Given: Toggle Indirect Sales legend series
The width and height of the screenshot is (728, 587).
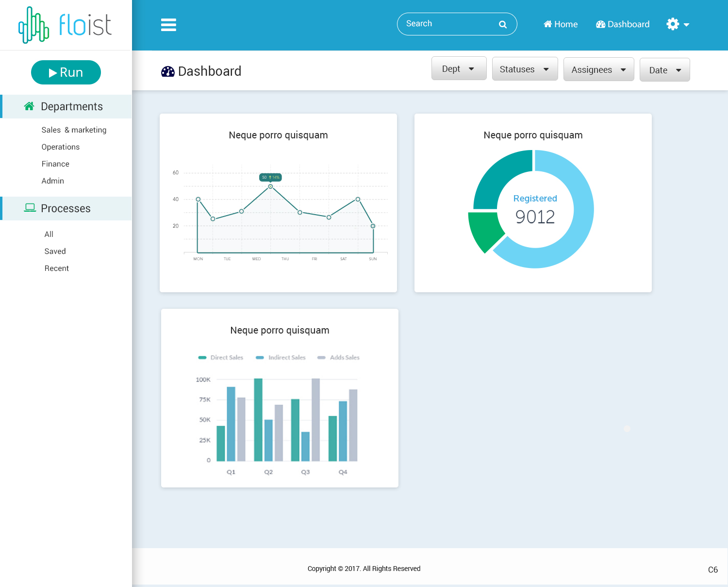Looking at the screenshot, I should 281,357.
